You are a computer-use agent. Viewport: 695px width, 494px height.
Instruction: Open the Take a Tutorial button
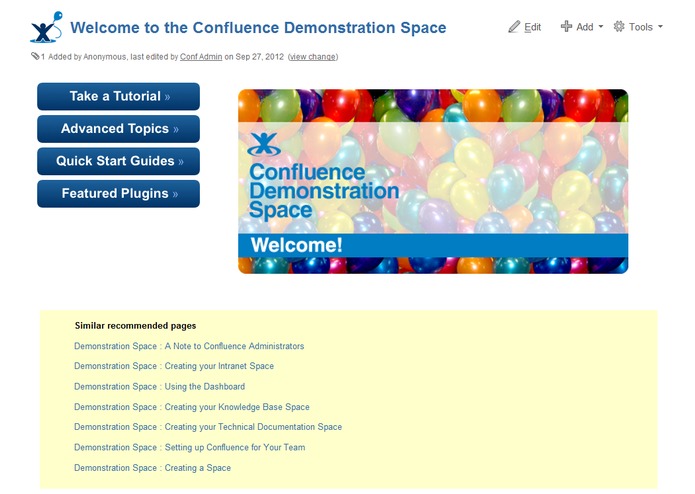coord(118,96)
